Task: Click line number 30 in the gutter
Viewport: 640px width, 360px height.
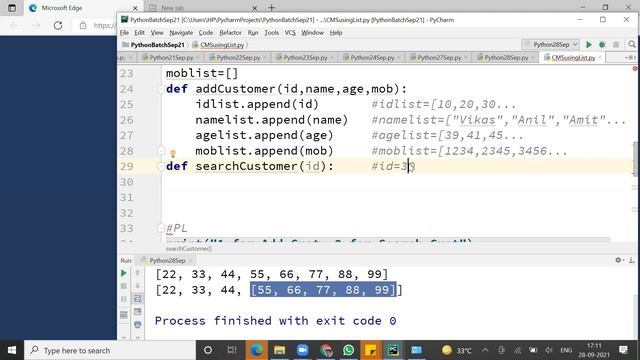Action: [x=127, y=182]
